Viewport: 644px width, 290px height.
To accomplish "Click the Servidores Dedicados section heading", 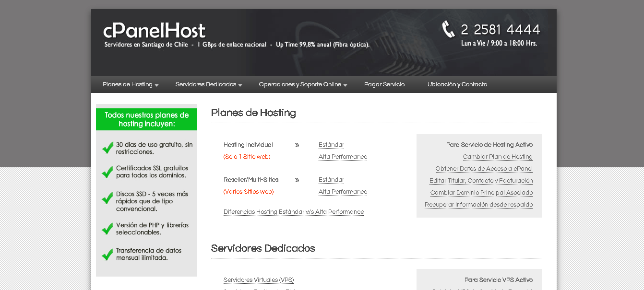I will pos(263,248).
